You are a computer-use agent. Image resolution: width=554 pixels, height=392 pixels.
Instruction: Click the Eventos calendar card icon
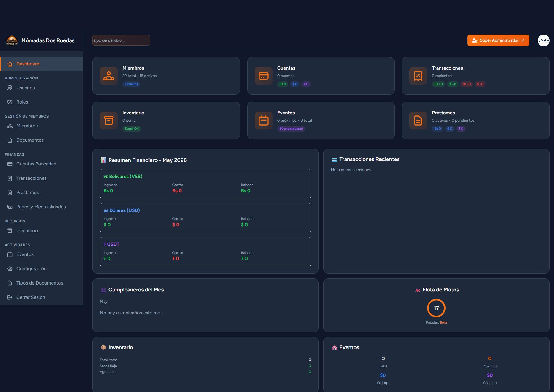pyautogui.click(x=264, y=121)
